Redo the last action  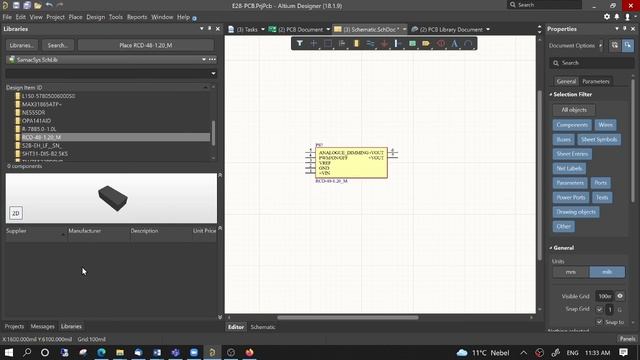point(60,5)
